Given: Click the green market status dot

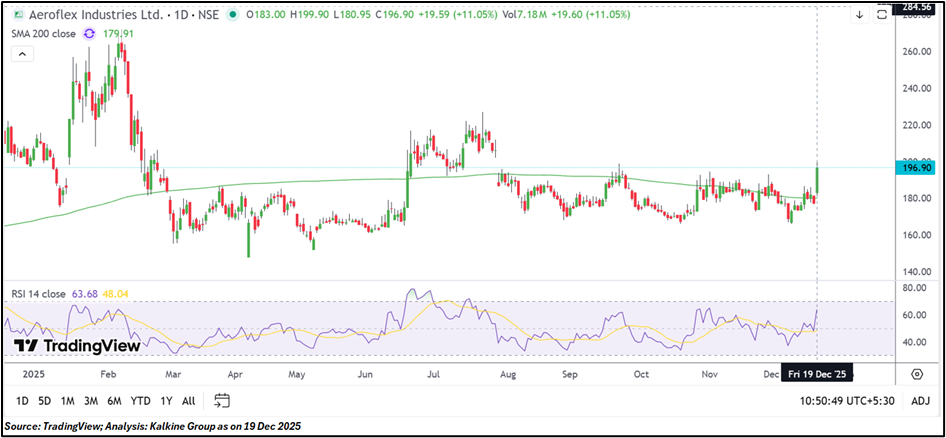Looking at the screenshot, I should coord(233,15).
